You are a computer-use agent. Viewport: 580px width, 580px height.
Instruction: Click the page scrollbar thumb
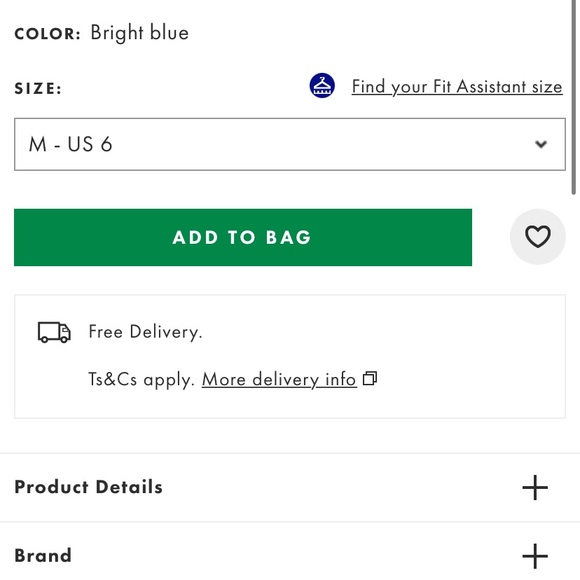573,96
